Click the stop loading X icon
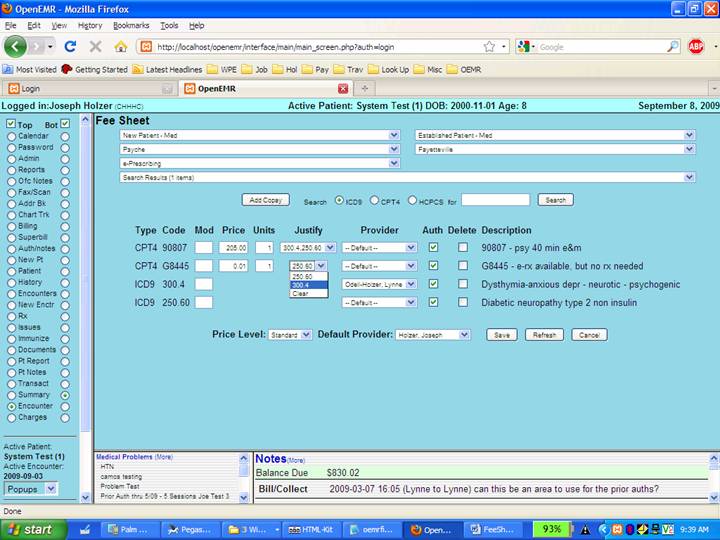720x540 pixels. pyautogui.click(x=95, y=46)
